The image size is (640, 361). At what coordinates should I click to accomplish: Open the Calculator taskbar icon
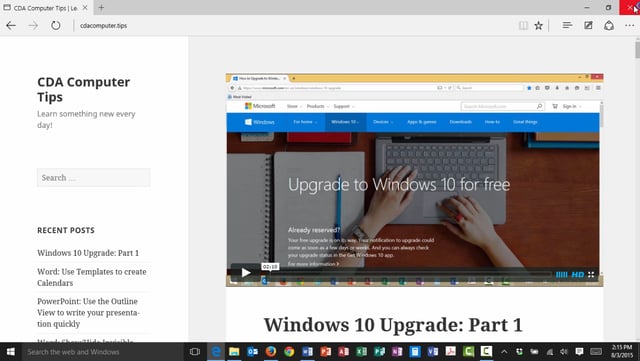[x=415, y=352]
